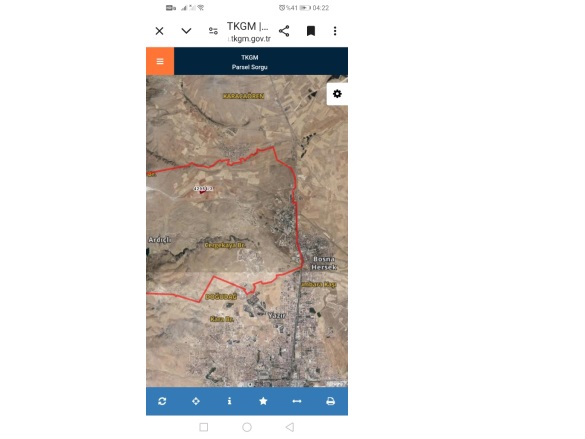Click the tkgm.gov.tr address text

[250, 39]
